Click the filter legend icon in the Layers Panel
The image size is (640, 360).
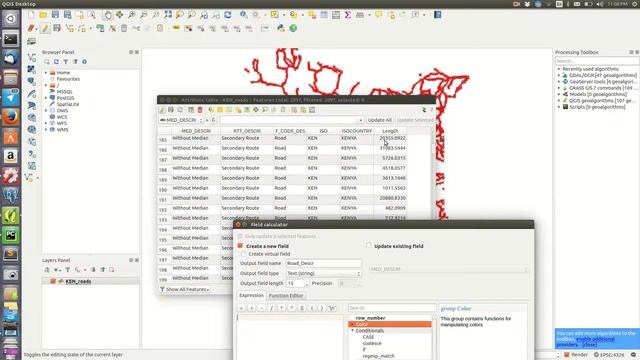pyautogui.click(x=68, y=270)
